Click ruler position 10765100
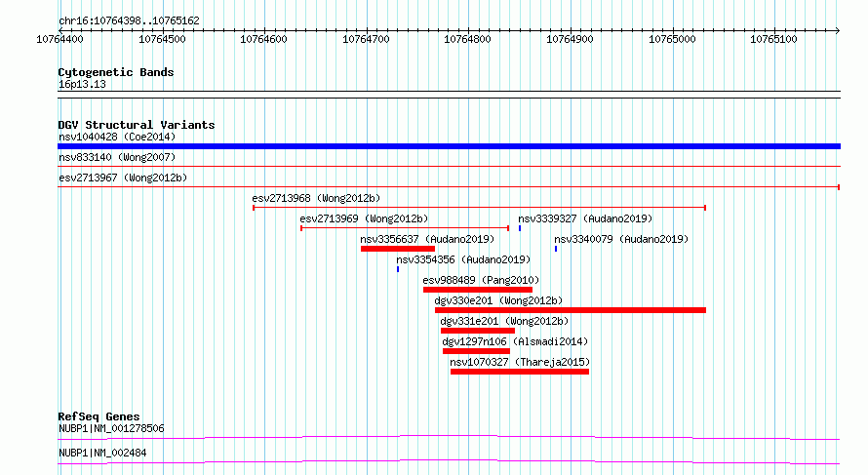 click(773, 39)
